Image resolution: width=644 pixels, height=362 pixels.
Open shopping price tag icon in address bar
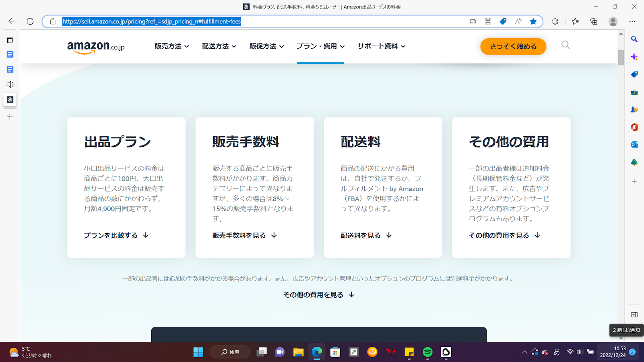pyautogui.click(x=503, y=21)
